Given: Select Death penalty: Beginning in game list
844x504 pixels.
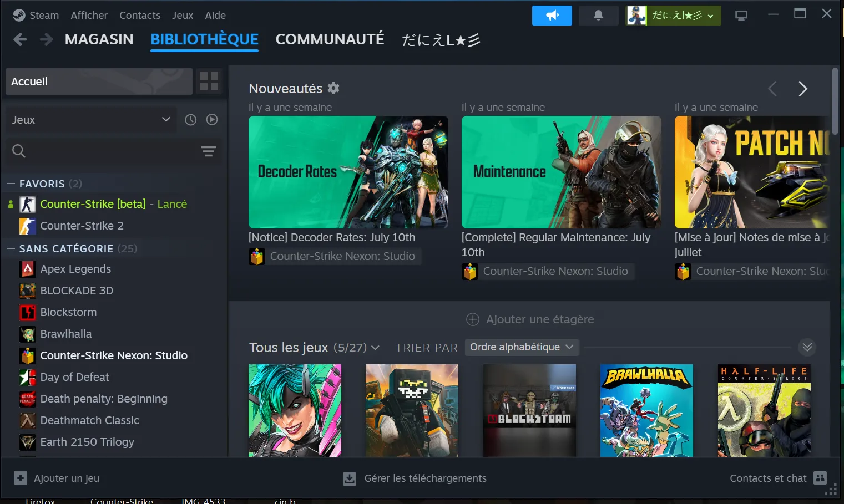Looking at the screenshot, I should (x=104, y=399).
